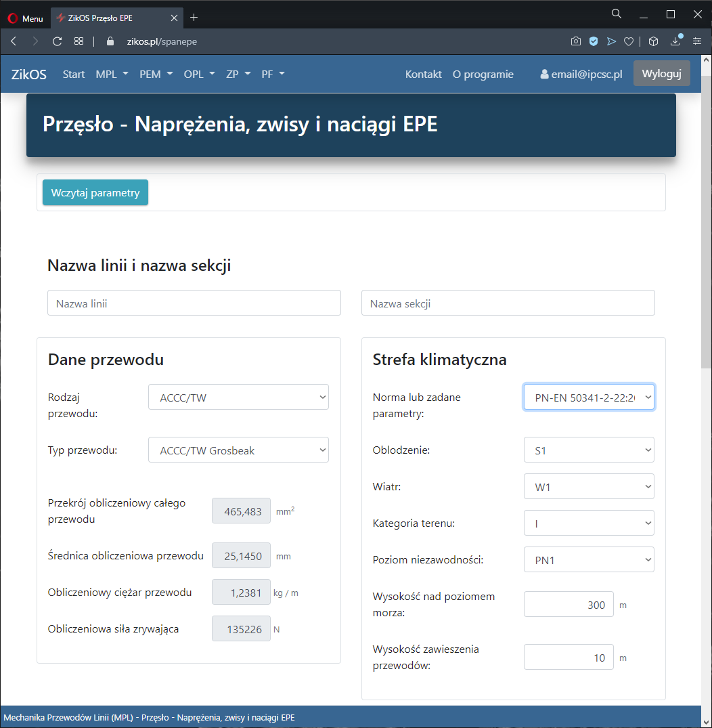The image size is (712, 728).
Task: Click the heart bookmark icon
Action: (629, 41)
